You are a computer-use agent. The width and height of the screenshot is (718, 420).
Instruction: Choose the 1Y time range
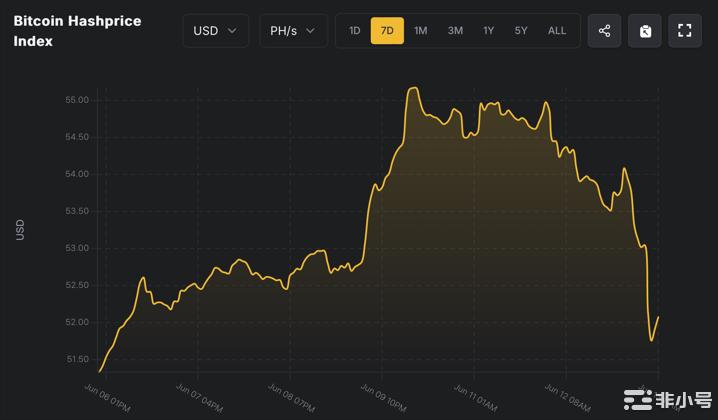[x=489, y=31]
